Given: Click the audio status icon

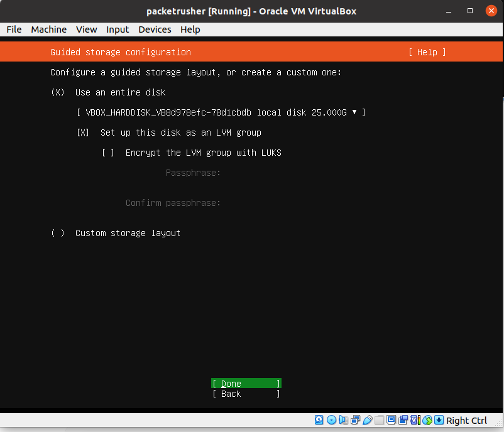Looking at the screenshot, I should [341, 420].
